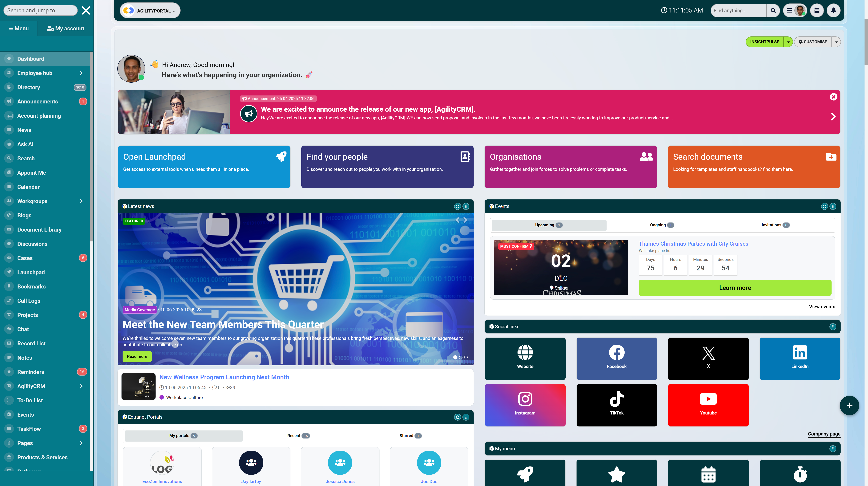The height and width of the screenshot is (486, 868).
Task: Click floating plus action button
Action: click(849, 405)
